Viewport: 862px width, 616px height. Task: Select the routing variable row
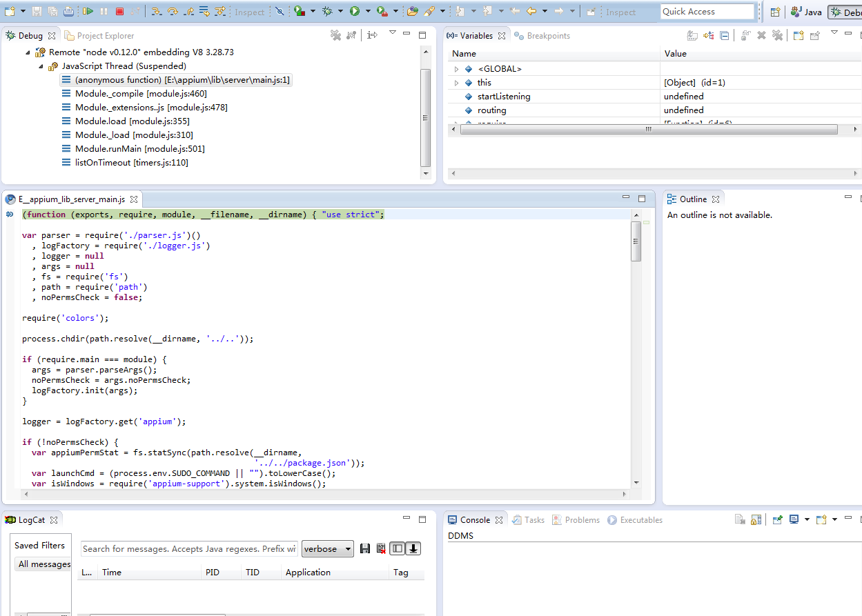pos(654,110)
